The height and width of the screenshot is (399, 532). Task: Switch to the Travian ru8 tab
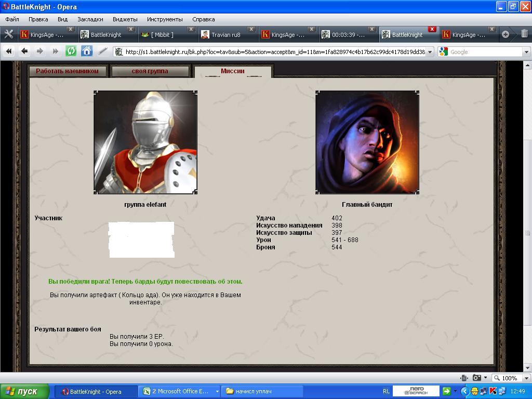[228, 35]
